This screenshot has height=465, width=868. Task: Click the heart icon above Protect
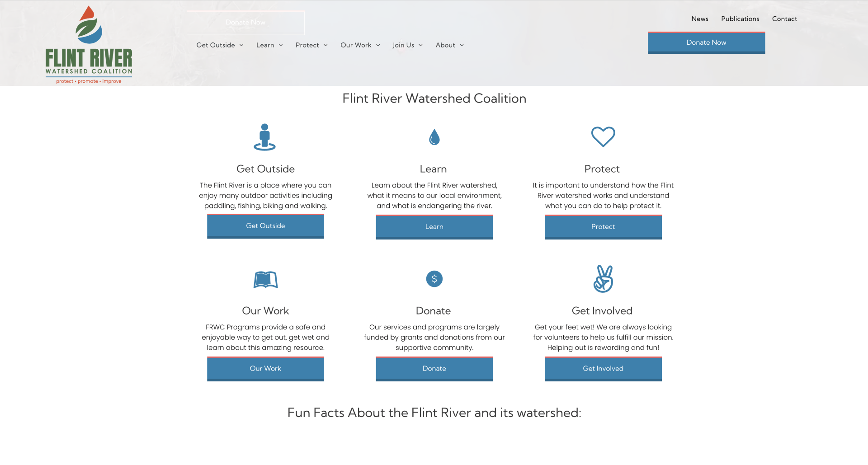click(603, 136)
